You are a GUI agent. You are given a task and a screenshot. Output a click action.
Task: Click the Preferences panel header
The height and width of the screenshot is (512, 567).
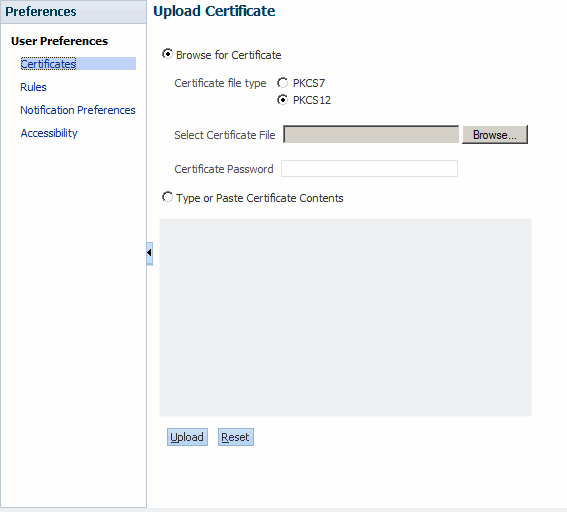click(x=73, y=12)
